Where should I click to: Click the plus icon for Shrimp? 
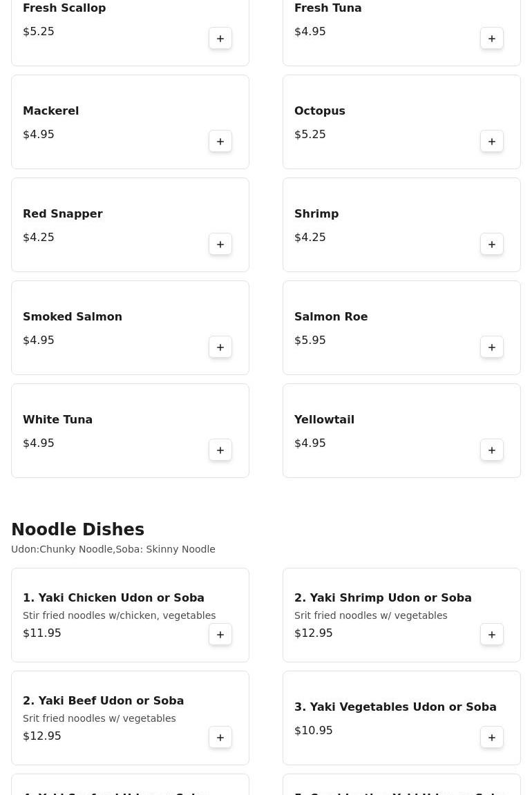[x=491, y=245]
